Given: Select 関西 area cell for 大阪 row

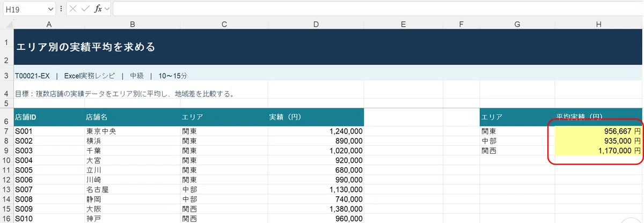Looking at the screenshot, I should point(224,209).
